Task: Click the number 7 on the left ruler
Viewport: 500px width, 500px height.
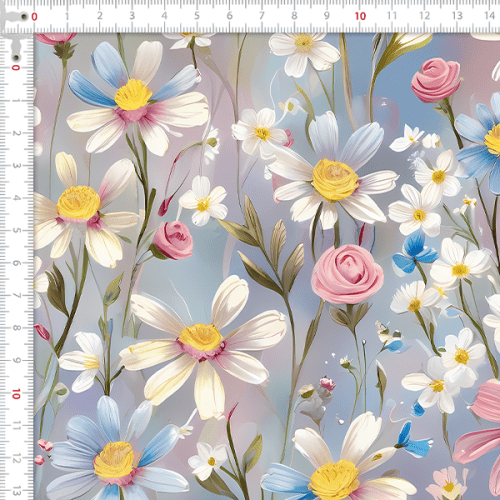Action: click(16, 295)
